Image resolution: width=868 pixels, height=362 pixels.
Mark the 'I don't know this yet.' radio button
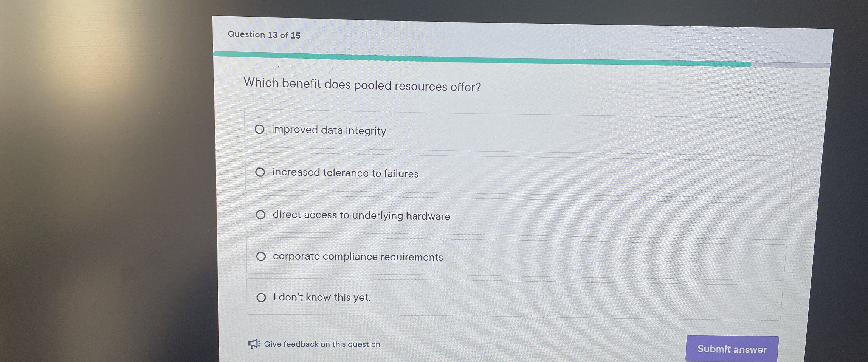point(261,298)
